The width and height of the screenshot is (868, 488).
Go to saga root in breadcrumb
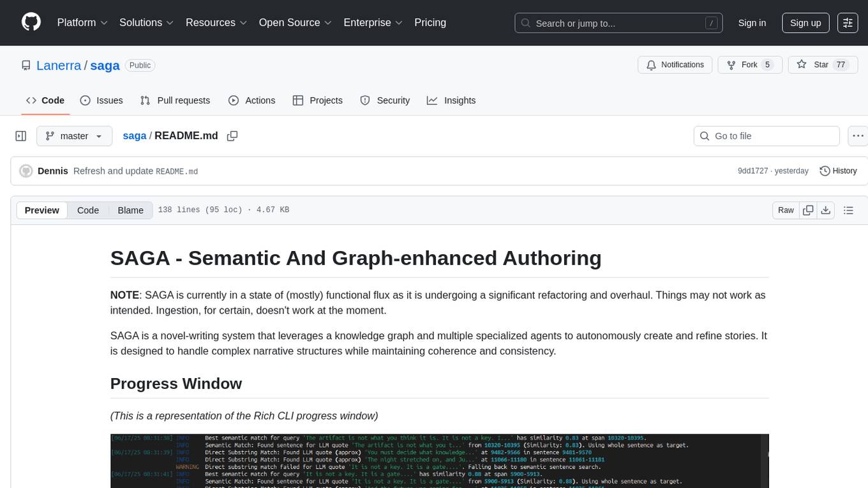(135, 135)
